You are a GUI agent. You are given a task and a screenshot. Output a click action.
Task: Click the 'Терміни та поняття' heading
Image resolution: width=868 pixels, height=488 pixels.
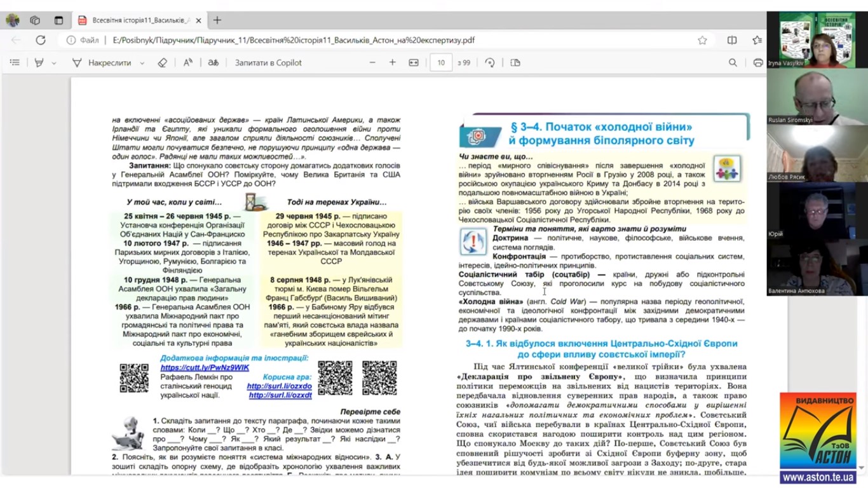point(590,229)
